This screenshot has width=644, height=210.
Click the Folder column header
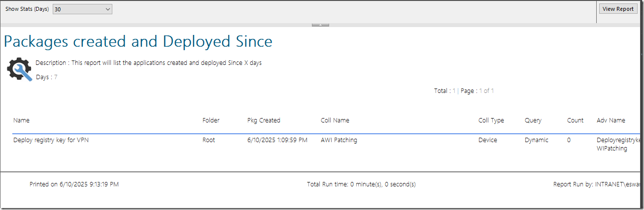click(x=211, y=120)
